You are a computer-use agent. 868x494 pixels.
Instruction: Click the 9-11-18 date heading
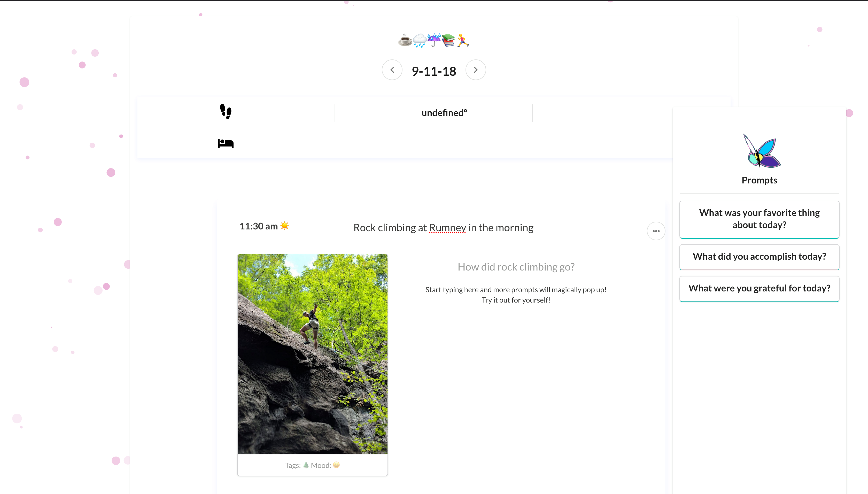pyautogui.click(x=434, y=71)
